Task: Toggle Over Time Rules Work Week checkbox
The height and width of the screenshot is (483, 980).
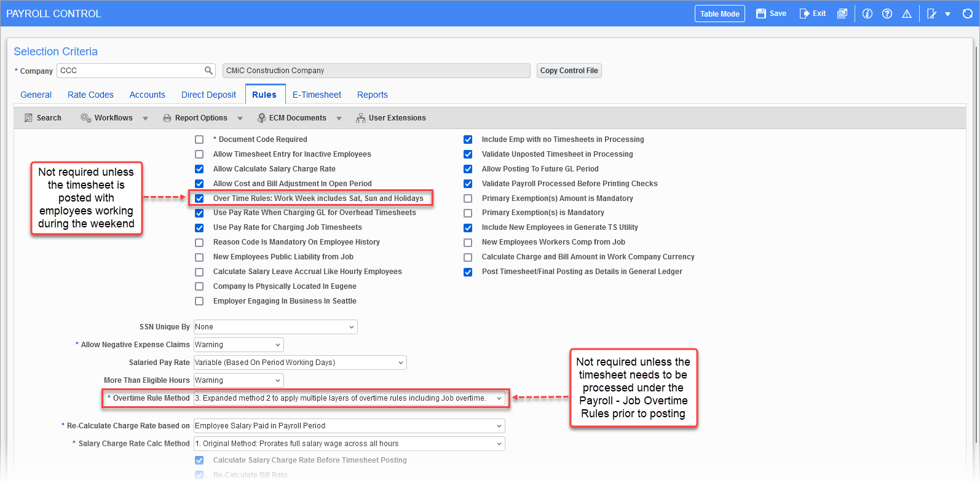Action: (x=199, y=198)
